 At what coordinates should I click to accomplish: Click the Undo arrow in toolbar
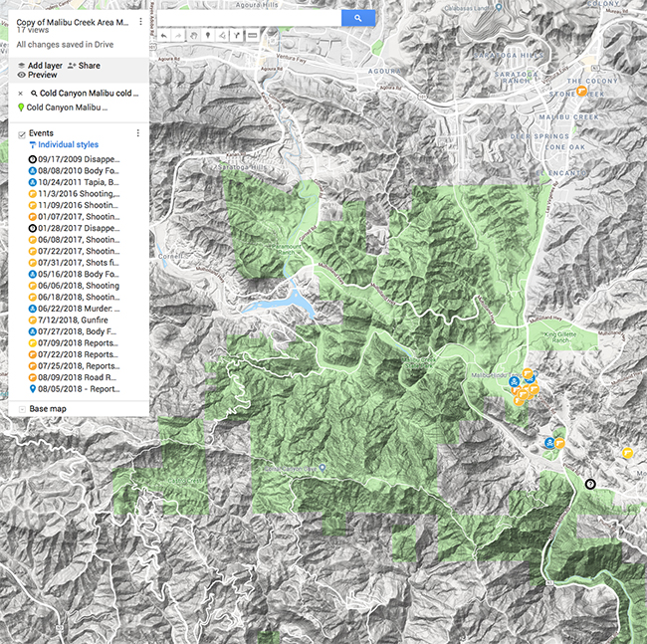coord(164,37)
